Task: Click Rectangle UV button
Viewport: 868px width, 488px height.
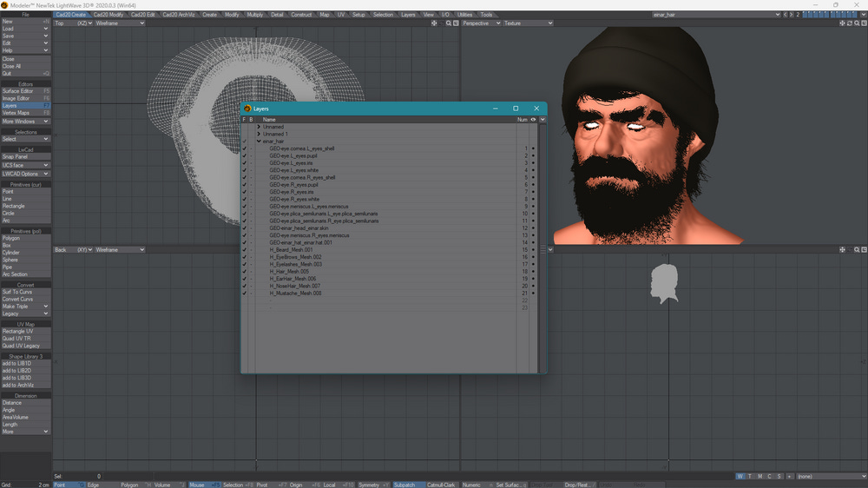Action: (x=25, y=331)
